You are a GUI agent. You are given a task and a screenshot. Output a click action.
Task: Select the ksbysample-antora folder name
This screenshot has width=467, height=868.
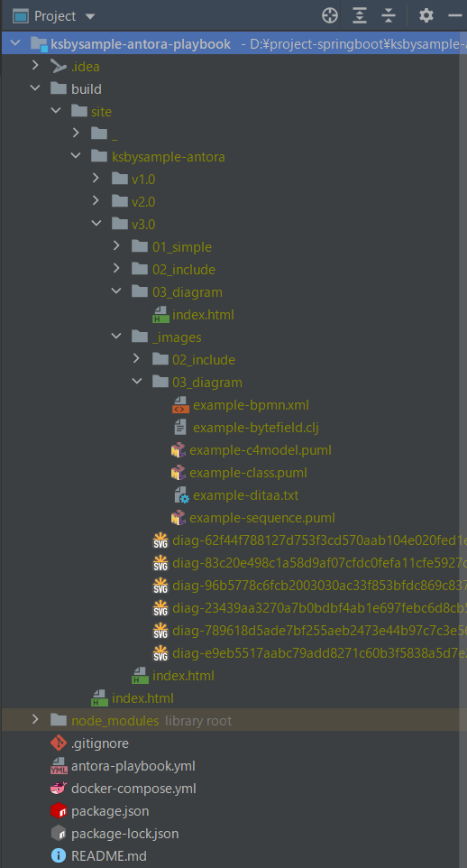[x=169, y=157]
